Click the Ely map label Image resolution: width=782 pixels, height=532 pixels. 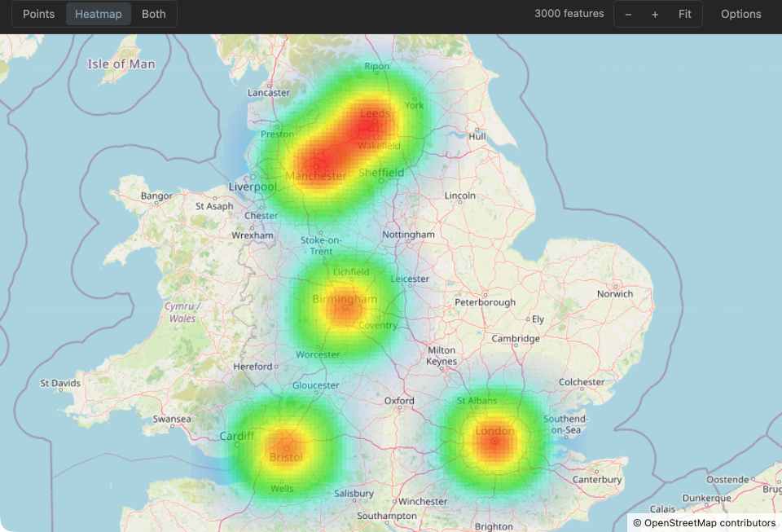tap(538, 319)
